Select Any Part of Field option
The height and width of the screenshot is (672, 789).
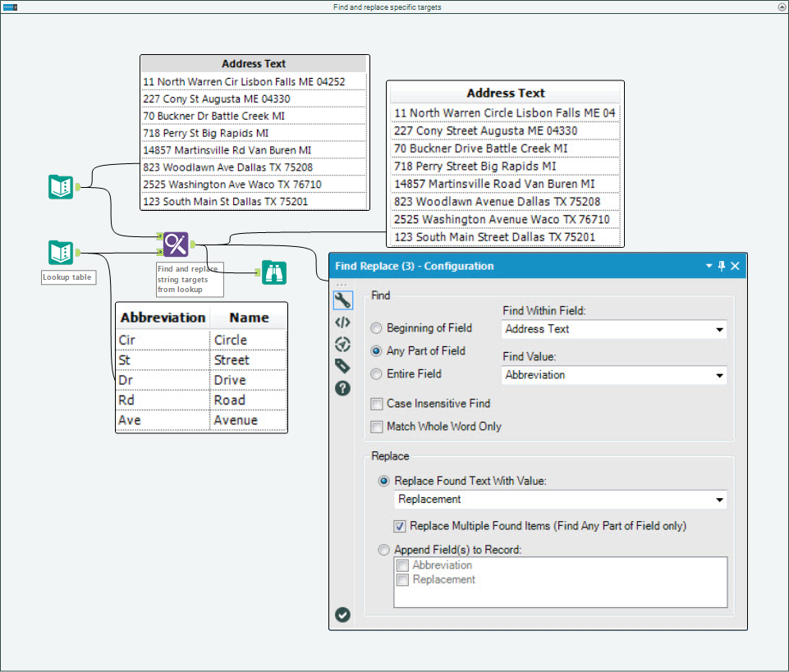tap(376, 351)
